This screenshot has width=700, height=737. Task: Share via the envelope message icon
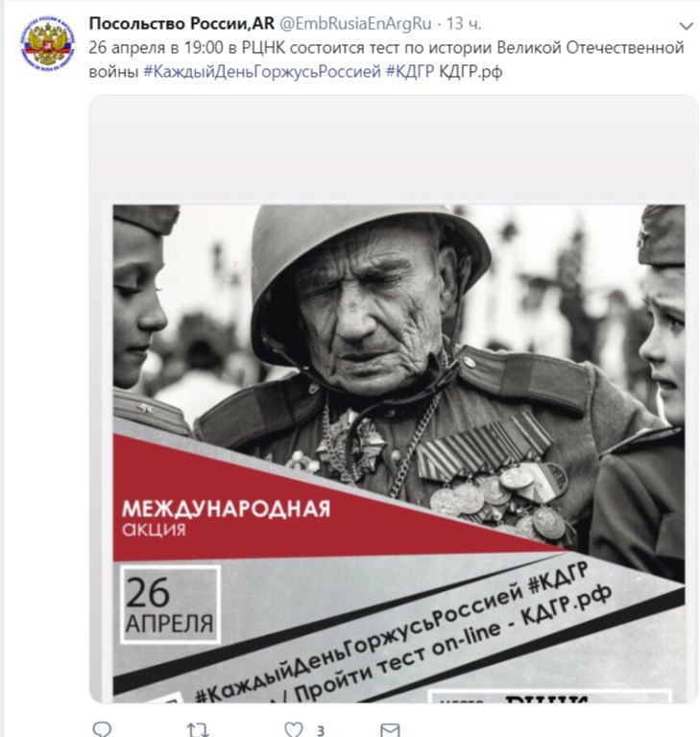click(x=390, y=729)
